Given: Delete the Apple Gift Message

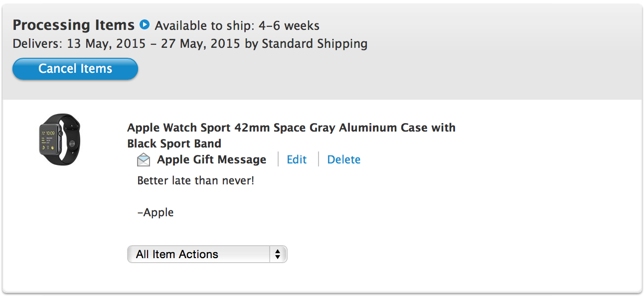Looking at the screenshot, I should (343, 159).
